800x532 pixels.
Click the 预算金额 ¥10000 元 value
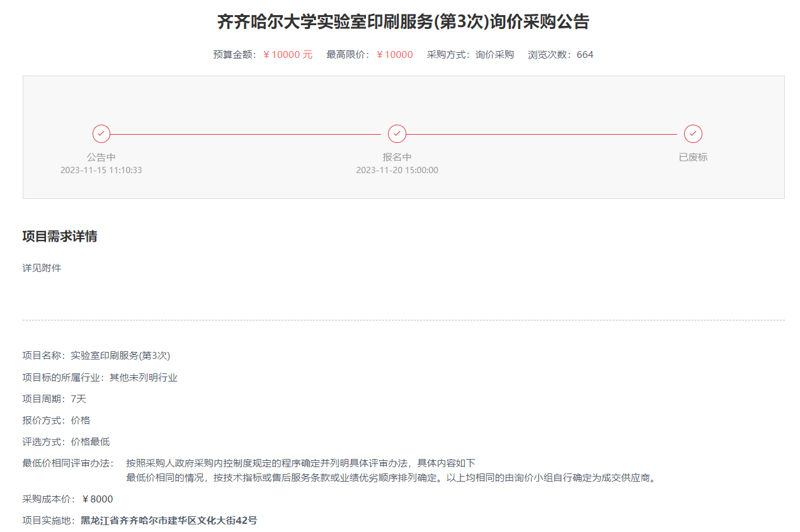tap(287, 55)
